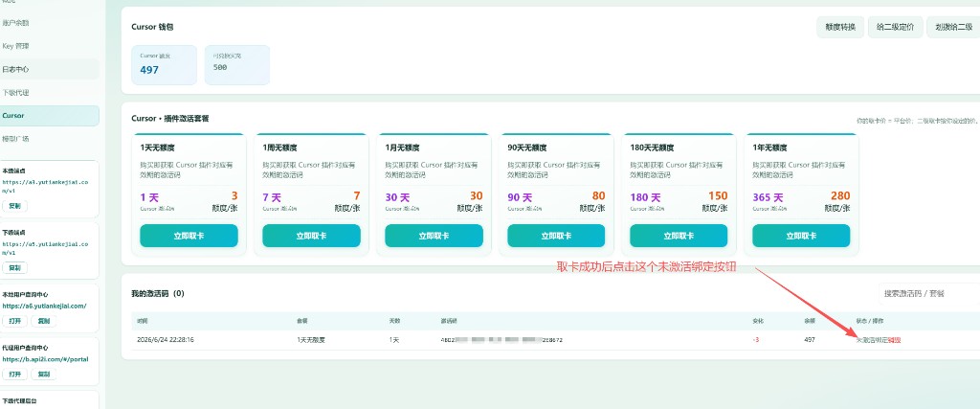Click 立即取卡 on the 180天无额度 card
This screenshot has width=980, height=409.
click(679, 236)
